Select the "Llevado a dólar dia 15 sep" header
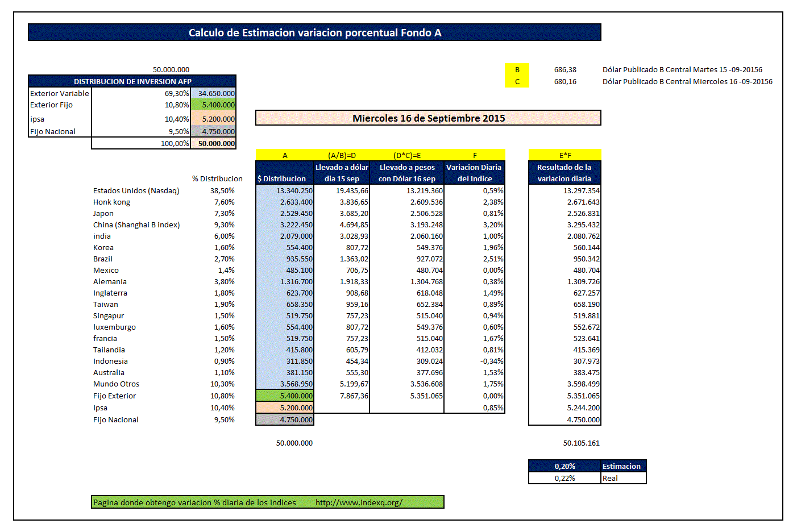 342,173
